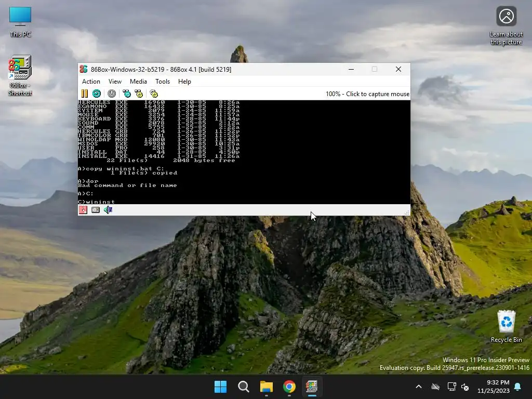The width and height of the screenshot is (532, 399).
Task: Click the ACPI shutdown power icon
Action: pos(112,94)
